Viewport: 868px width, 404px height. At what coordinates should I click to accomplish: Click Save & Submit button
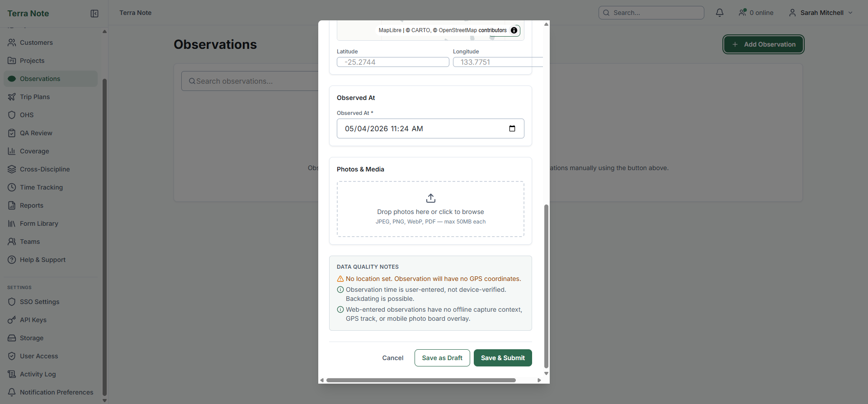tap(503, 358)
